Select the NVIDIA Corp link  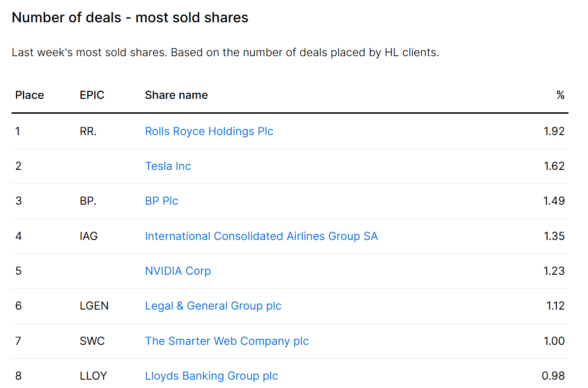(x=178, y=271)
